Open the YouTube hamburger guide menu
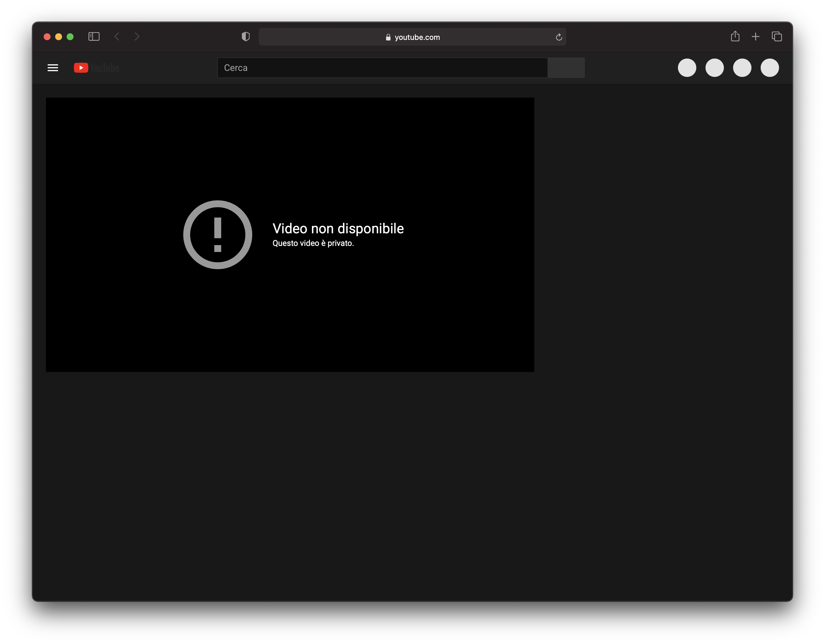Image resolution: width=825 pixels, height=644 pixels. [53, 68]
